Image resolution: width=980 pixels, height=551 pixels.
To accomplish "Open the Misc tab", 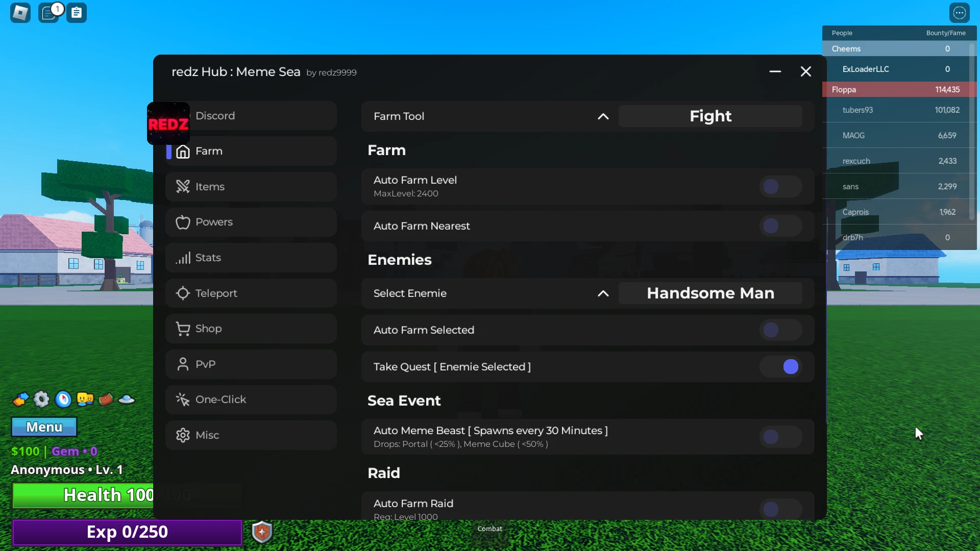I will coord(251,435).
